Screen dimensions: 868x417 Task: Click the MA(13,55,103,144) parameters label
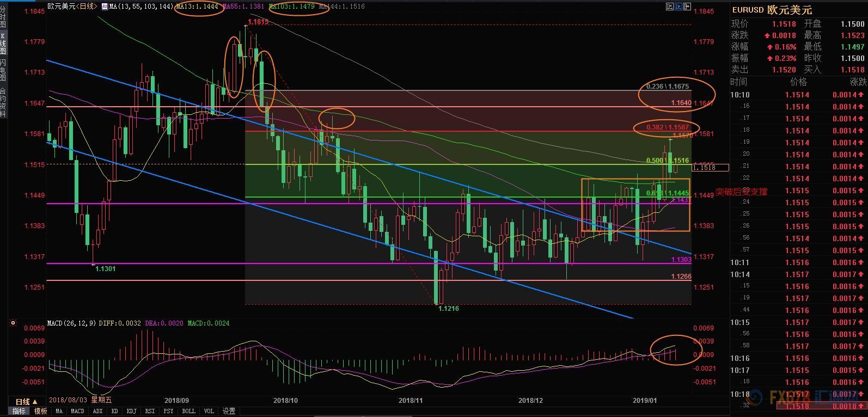click(x=140, y=7)
